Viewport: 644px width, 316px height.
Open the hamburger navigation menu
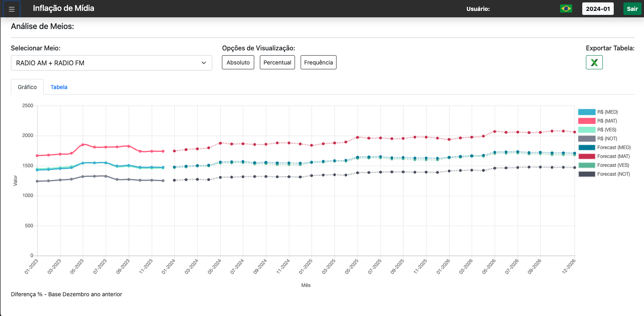pyautogui.click(x=12, y=9)
